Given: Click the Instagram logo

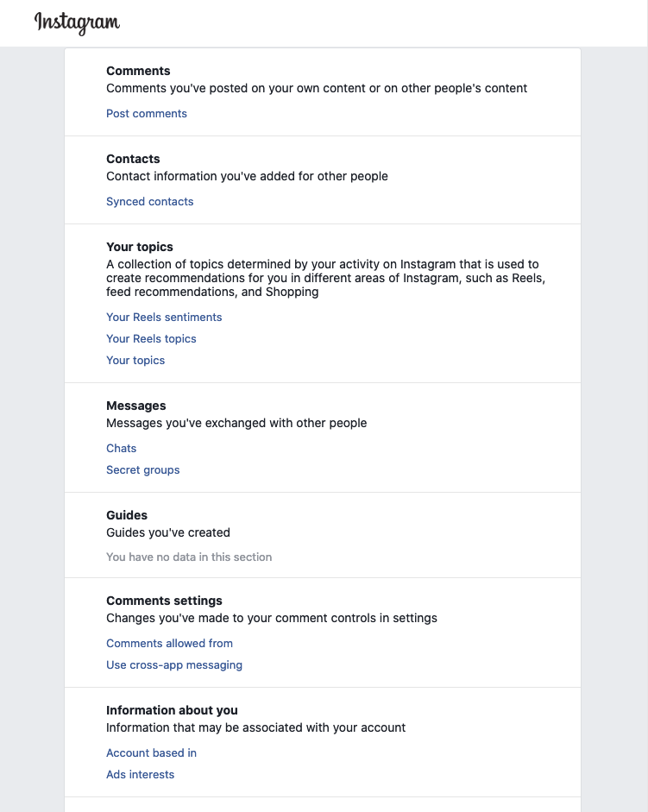Looking at the screenshot, I should (77, 23).
